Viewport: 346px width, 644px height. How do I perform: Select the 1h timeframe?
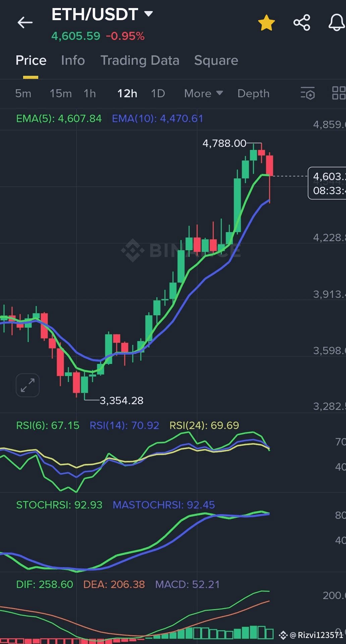point(90,94)
